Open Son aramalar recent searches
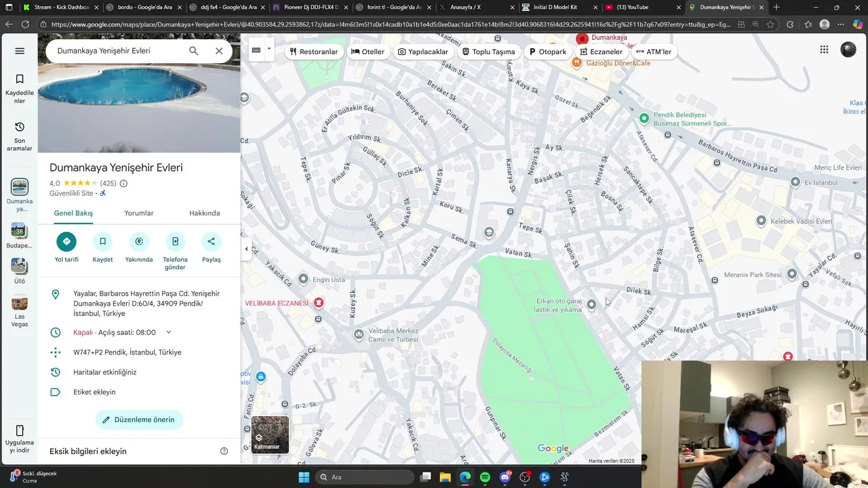 [20, 137]
